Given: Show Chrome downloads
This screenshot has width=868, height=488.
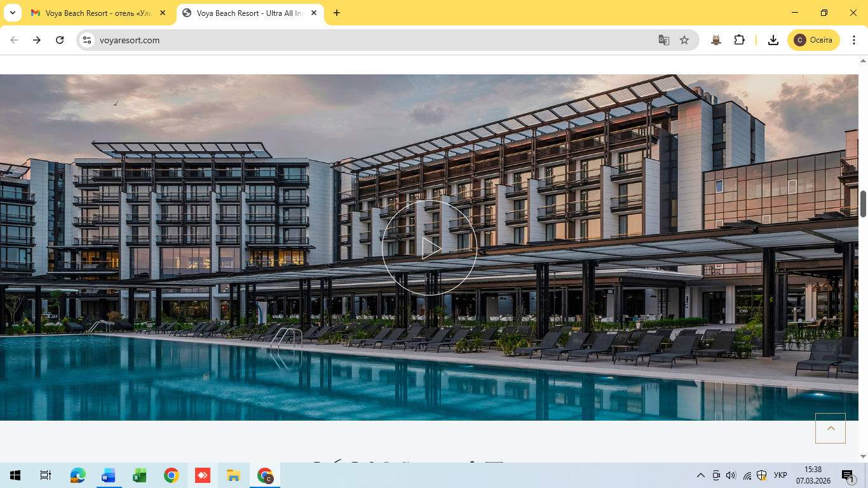Looking at the screenshot, I should tap(773, 40).
